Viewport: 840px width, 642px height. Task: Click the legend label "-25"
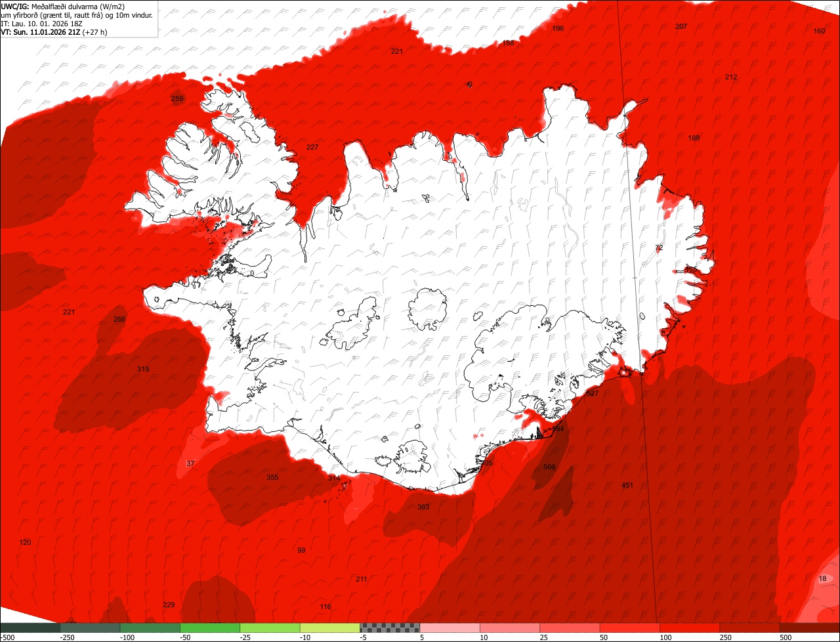pyautogui.click(x=246, y=637)
